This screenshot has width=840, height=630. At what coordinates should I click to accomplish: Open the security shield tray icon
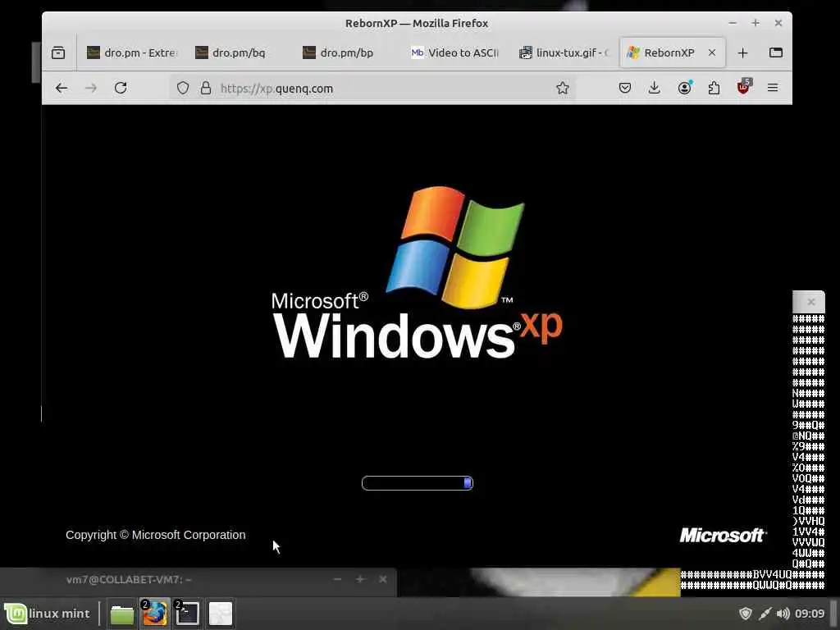(745, 614)
